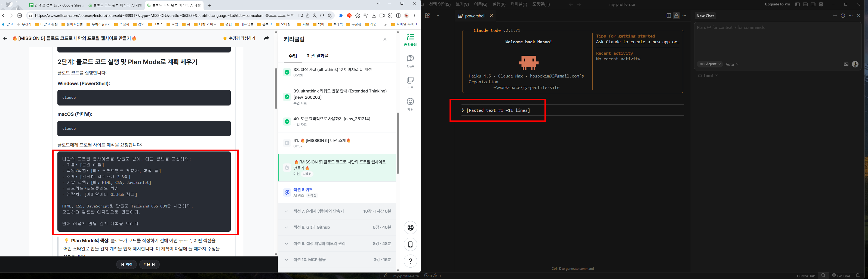Image resolution: width=868 pixels, height=279 pixels.
Task: Click the microphone voice input button
Action: pos(855,64)
